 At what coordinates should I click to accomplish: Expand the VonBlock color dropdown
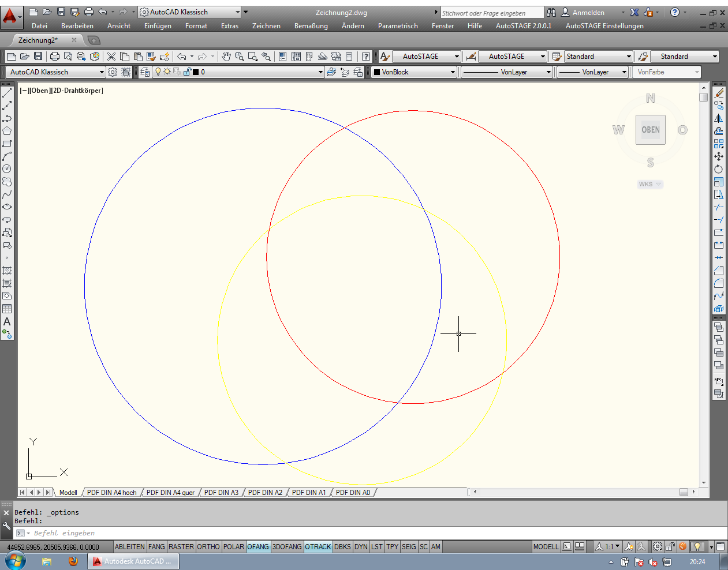(453, 72)
